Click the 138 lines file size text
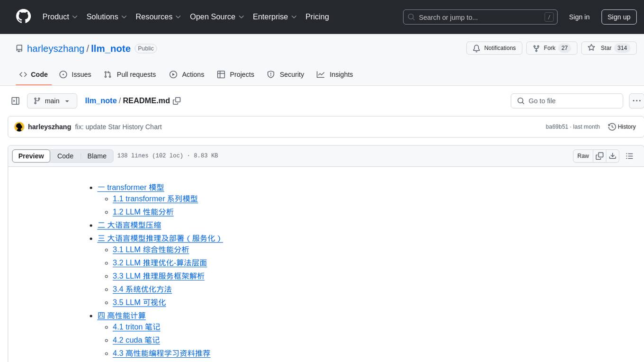This screenshot has height=362, width=644. coord(168,156)
